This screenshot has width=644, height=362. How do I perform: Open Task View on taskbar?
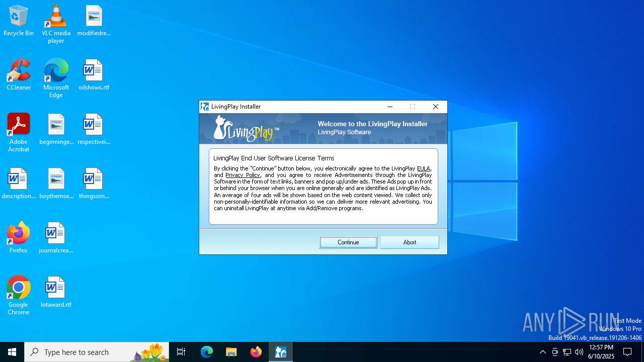[x=181, y=352]
